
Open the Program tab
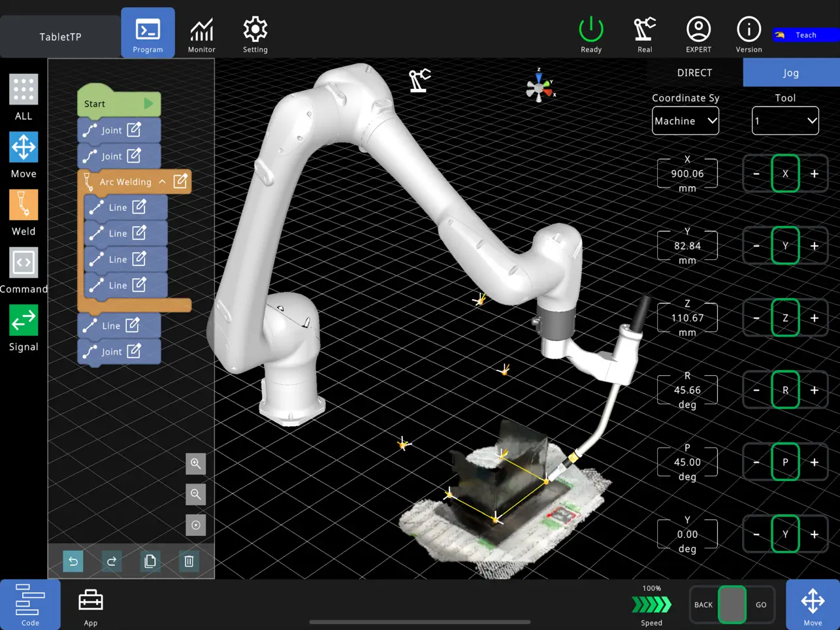click(148, 33)
